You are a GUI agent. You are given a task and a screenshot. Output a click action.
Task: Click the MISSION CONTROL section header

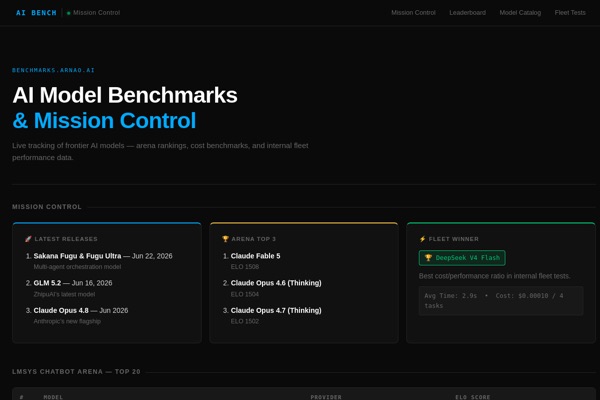click(x=47, y=207)
